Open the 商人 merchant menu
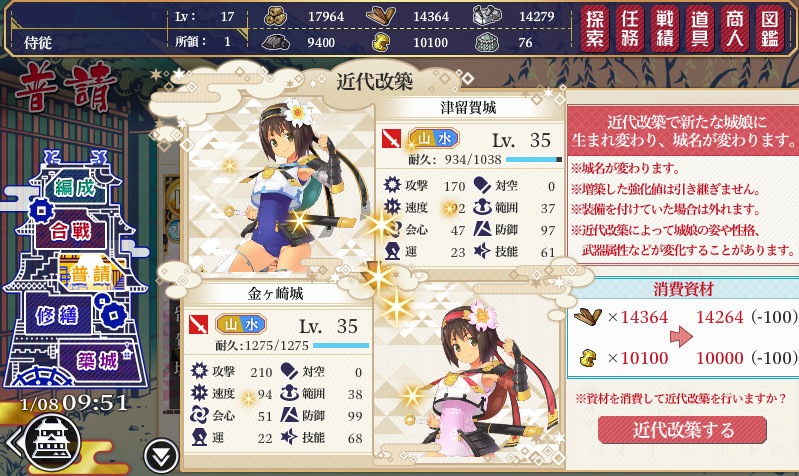The height and width of the screenshot is (476, 799). [734, 30]
